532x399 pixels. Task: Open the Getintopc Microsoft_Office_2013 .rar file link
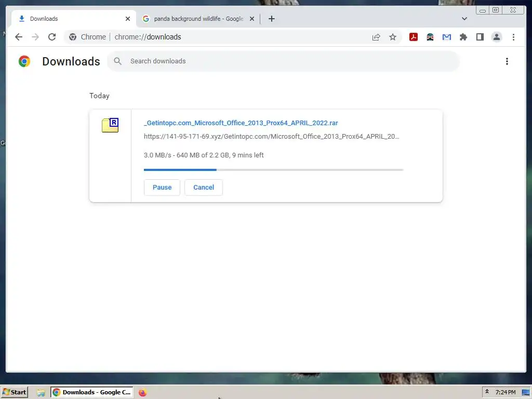coord(241,123)
